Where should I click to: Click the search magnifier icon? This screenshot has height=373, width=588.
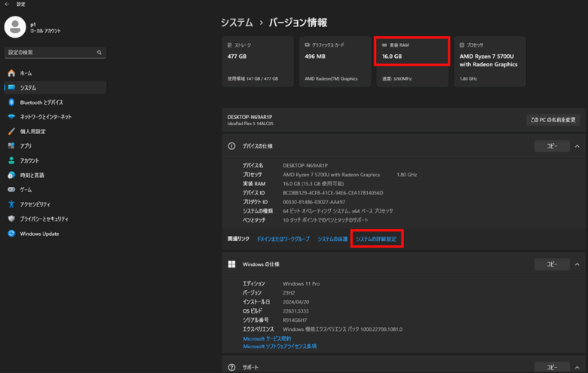pyautogui.click(x=100, y=53)
